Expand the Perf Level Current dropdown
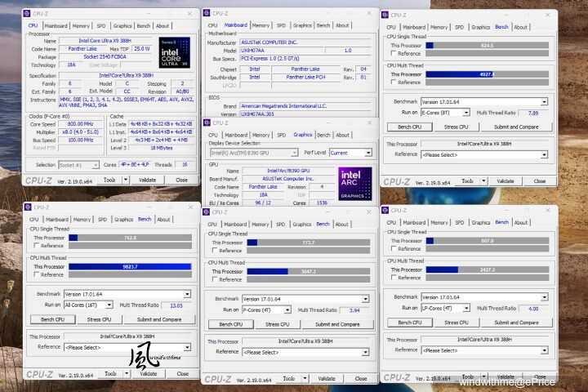The width and height of the screenshot is (588, 392). pyautogui.click(x=350, y=153)
